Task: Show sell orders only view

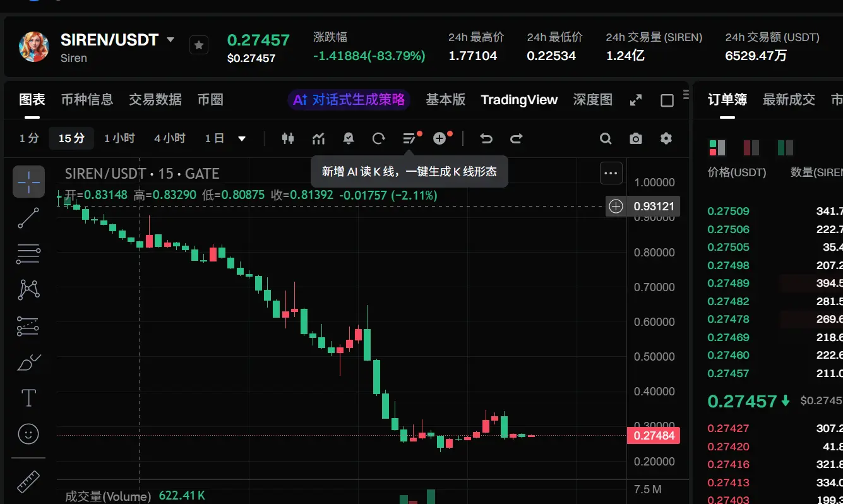Action: point(751,148)
